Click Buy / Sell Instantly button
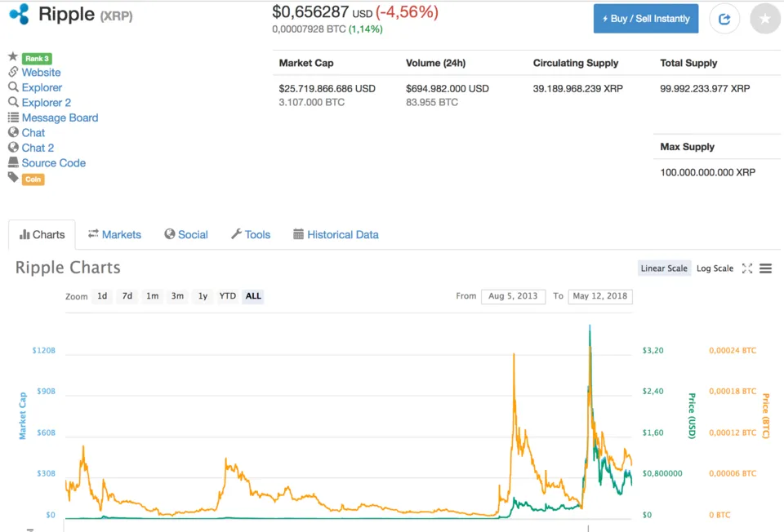This screenshot has height=532, width=784. pos(645,19)
